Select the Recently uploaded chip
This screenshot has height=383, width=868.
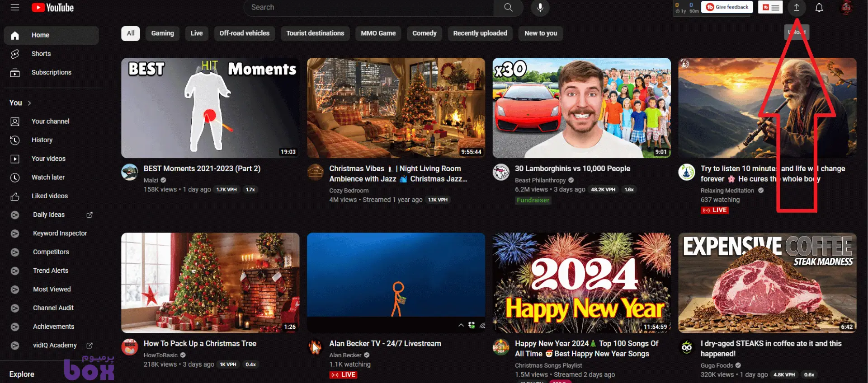click(480, 33)
